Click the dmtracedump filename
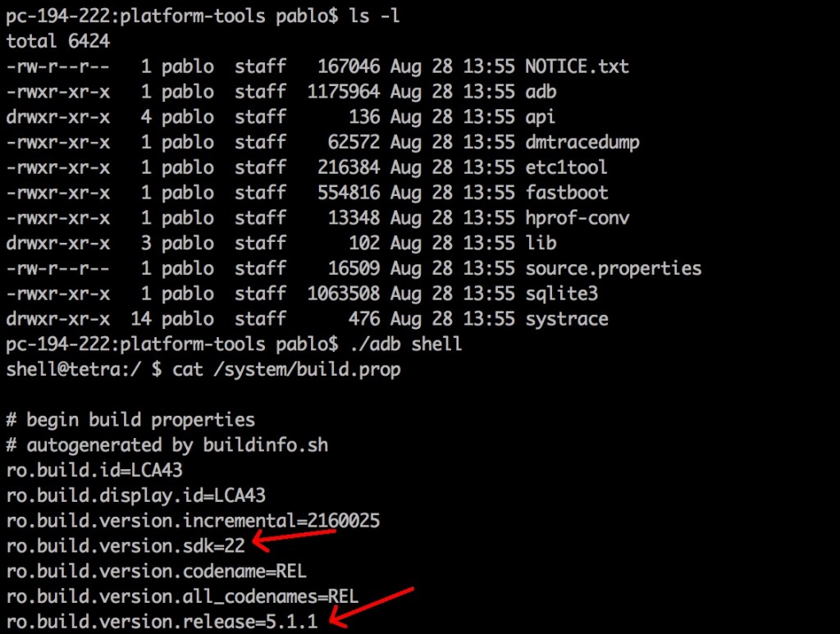Viewport: 840px width, 634px height. [582, 142]
